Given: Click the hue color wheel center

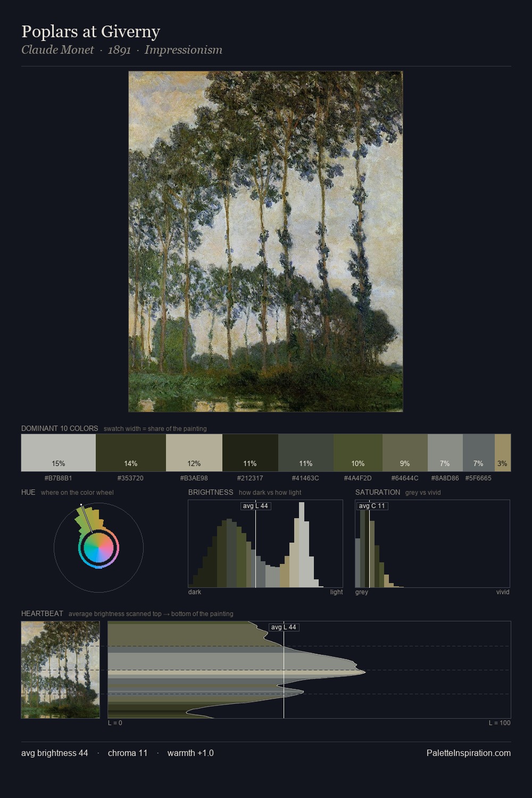Looking at the screenshot, I should click(x=98, y=548).
